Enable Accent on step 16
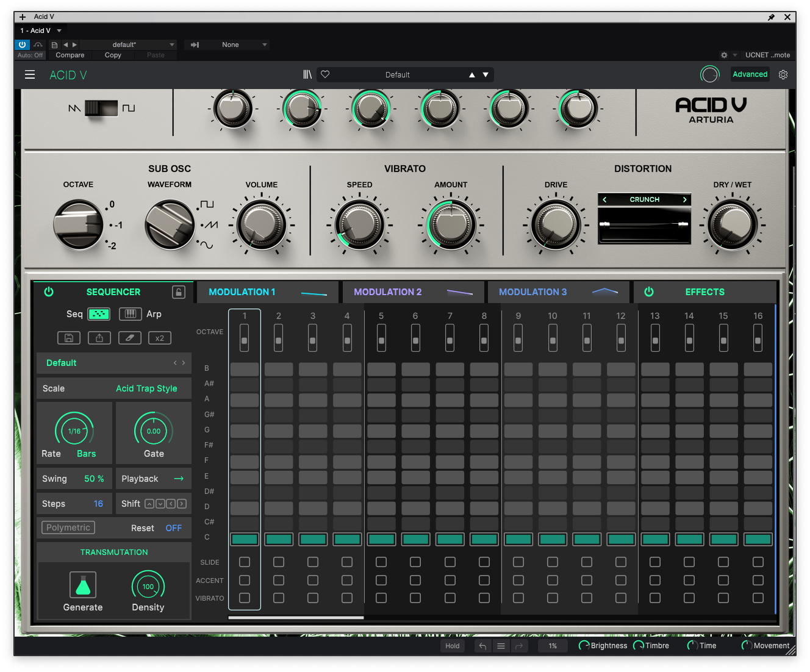Screen dimensions: 810x672 coord(758,580)
